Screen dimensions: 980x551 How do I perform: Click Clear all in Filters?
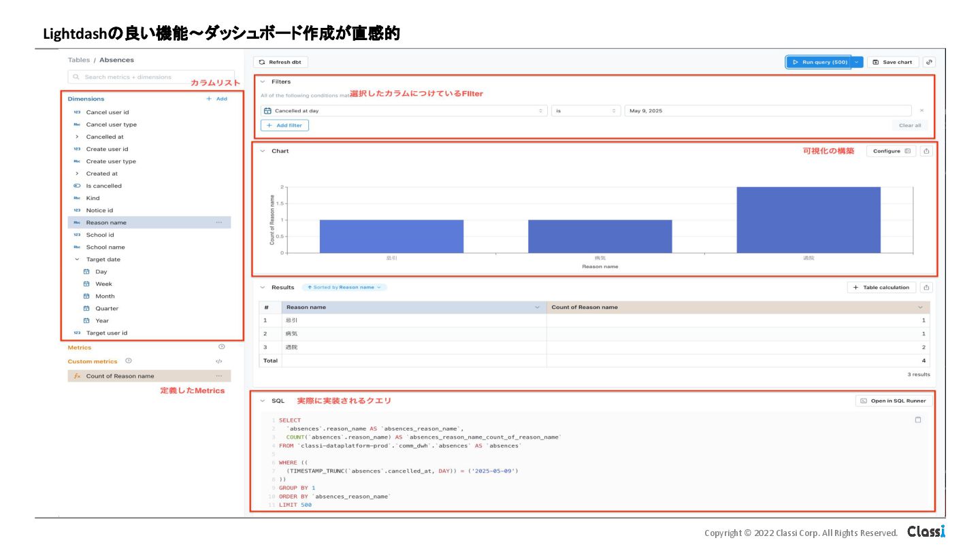910,125
